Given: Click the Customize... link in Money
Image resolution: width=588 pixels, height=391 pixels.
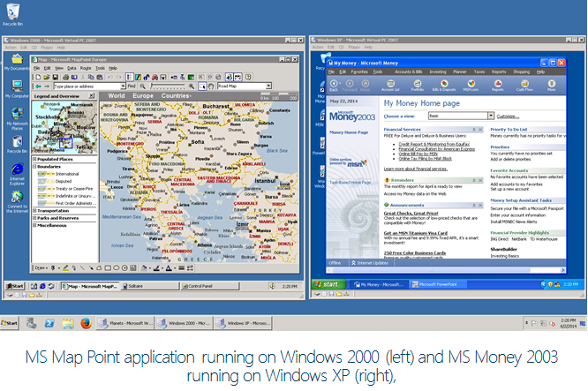Looking at the screenshot, I should click(x=508, y=117).
